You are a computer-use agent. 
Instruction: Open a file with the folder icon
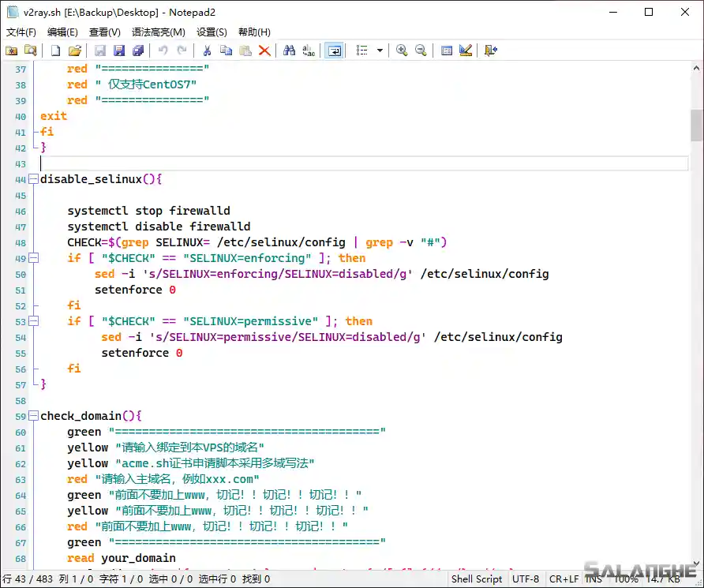tap(75, 51)
